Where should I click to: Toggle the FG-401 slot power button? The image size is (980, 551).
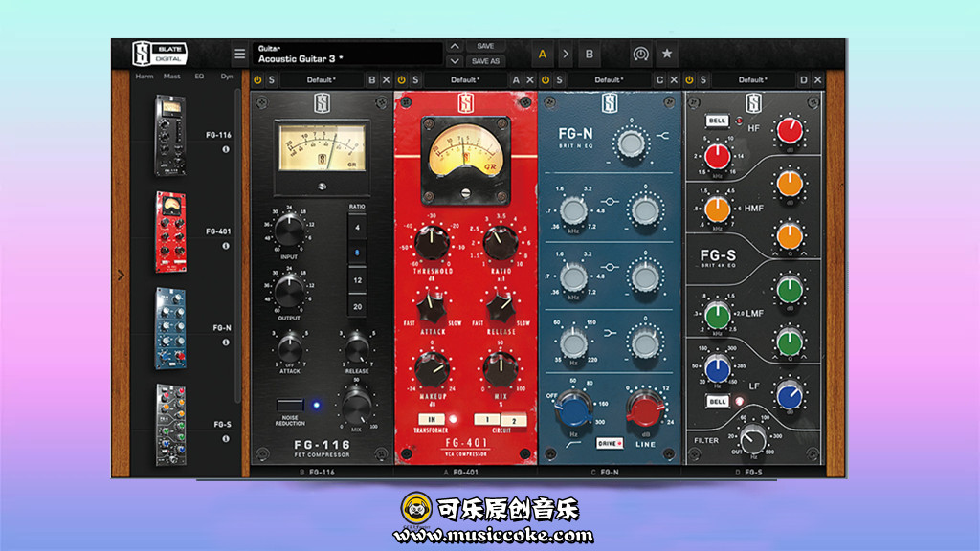click(401, 80)
